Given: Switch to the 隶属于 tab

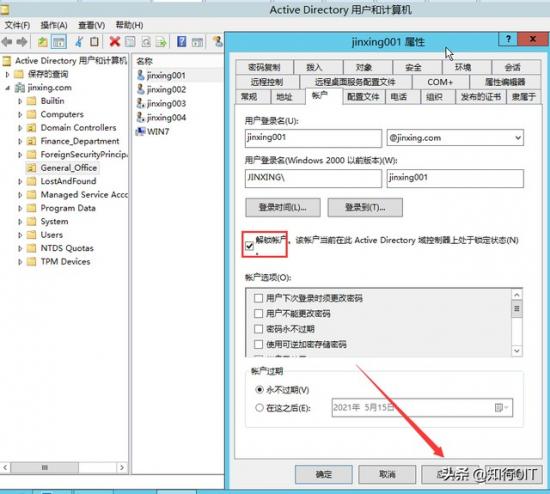Looking at the screenshot, I should pyautogui.click(x=524, y=97).
